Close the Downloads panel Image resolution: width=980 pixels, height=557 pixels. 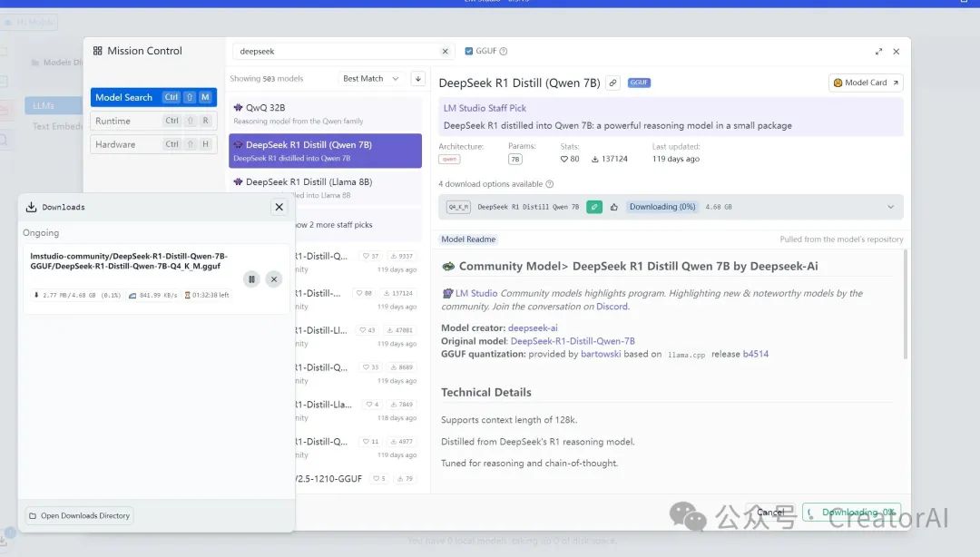coord(279,207)
